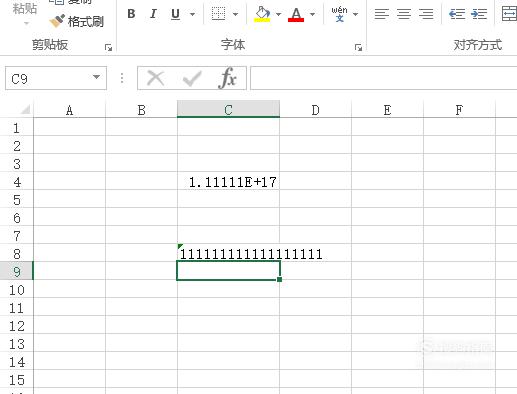Decrease indent icon
Screen dimensions: 517x394
(457, 14)
